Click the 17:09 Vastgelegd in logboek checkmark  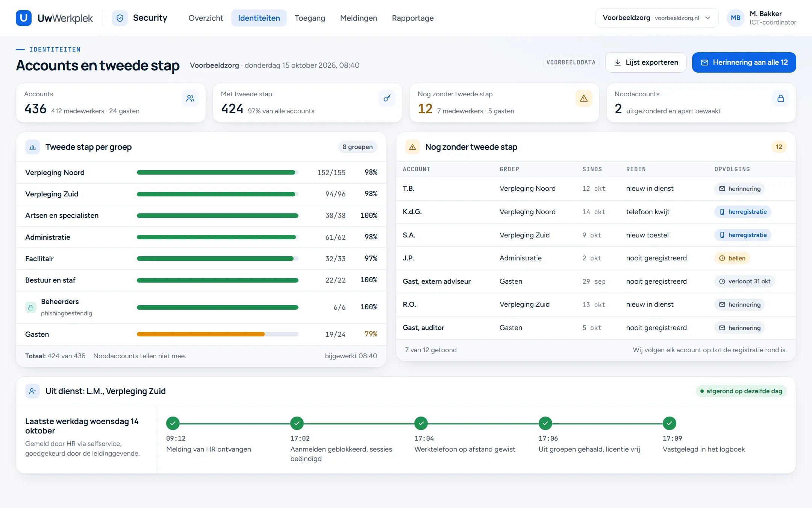(x=670, y=423)
